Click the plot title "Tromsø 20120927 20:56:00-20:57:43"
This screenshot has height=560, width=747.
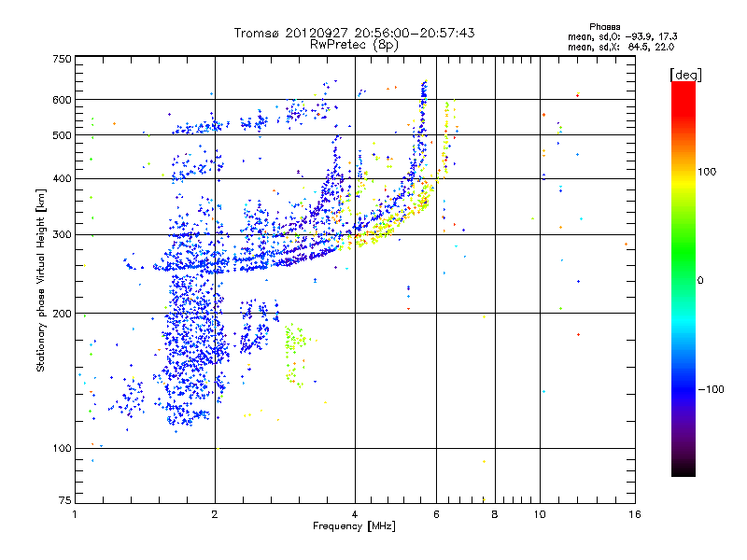354,33
